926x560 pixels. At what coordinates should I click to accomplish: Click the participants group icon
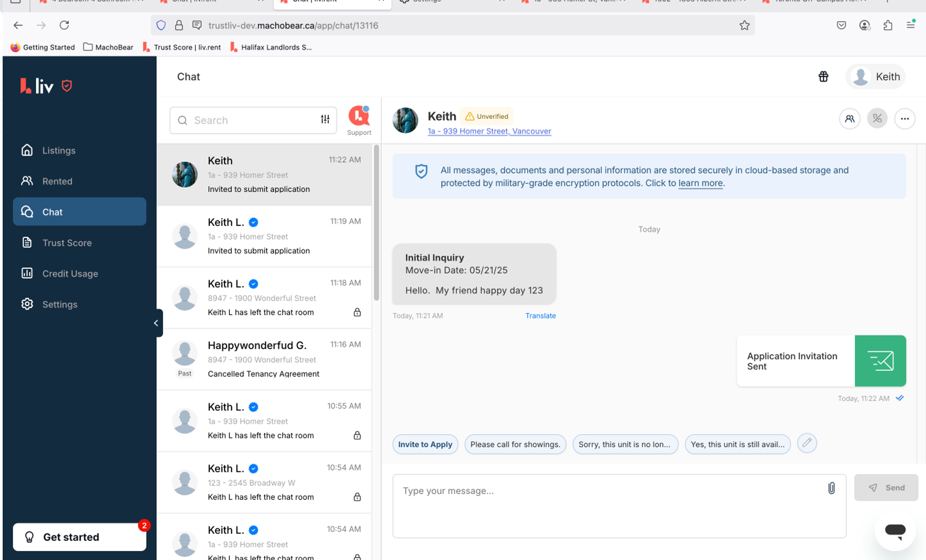849,119
